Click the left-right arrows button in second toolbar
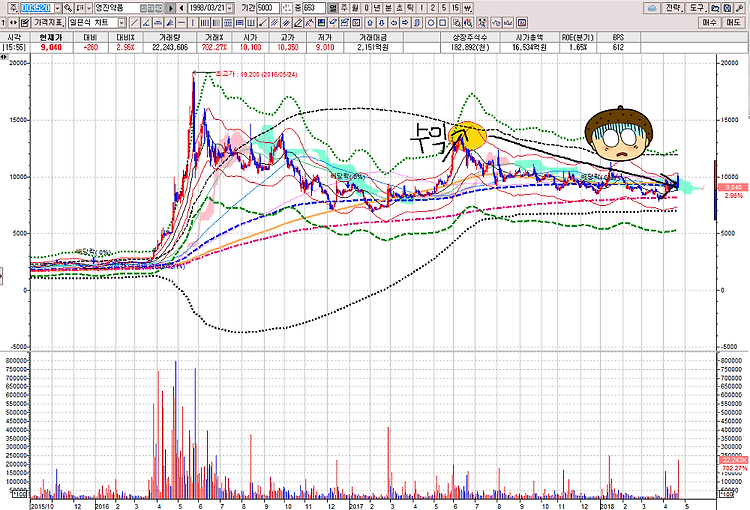The height and width of the screenshot is (510, 750). pos(13,22)
